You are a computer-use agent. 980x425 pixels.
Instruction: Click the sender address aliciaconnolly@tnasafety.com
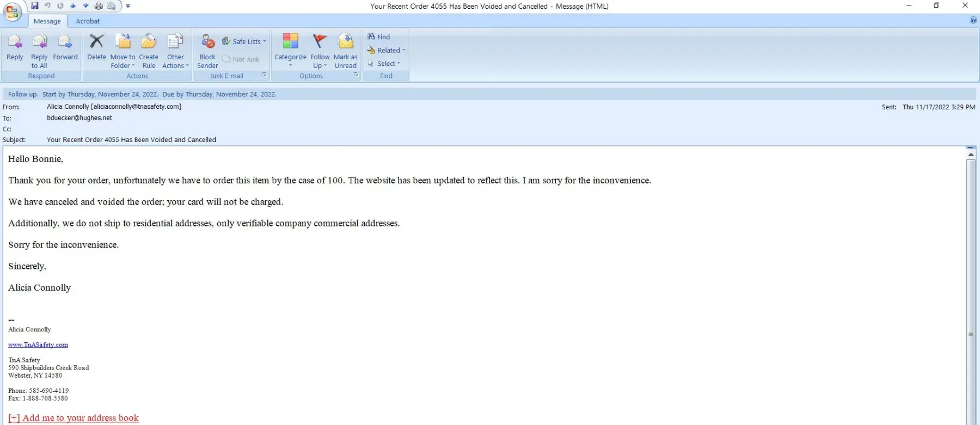pos(136,107)
